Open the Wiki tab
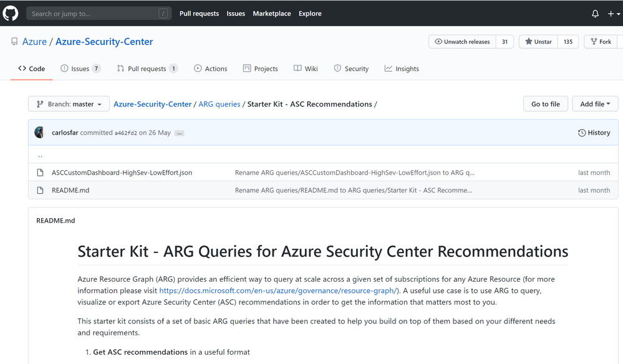The width and height of the screenshot is (623, 364). [x=306, y=69]
